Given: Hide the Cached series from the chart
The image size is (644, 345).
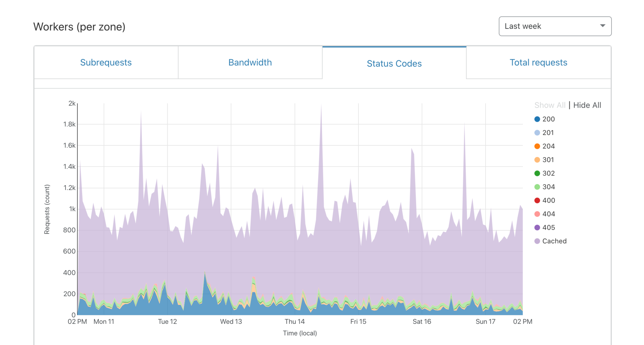Looking at the screenshot, I should 537,241.
